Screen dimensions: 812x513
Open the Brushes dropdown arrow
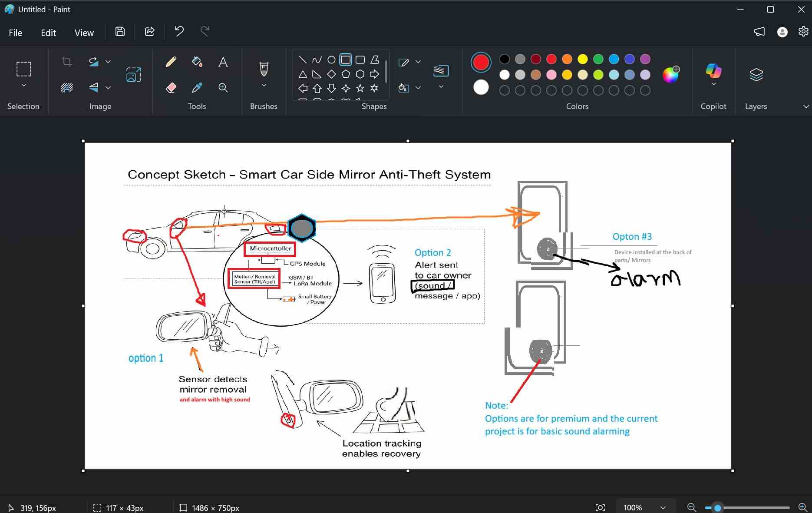(x=264, y=86)
